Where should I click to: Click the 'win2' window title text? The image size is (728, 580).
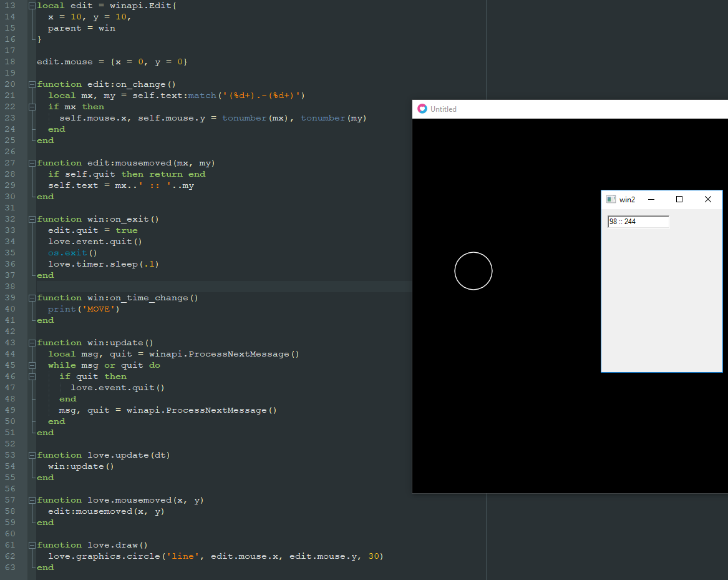pos(627,200)
